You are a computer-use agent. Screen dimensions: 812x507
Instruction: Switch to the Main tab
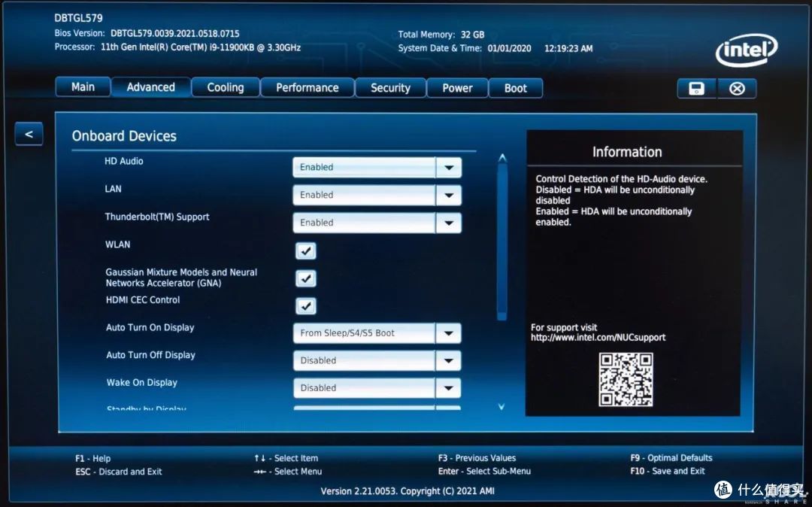tap(83, 87)
